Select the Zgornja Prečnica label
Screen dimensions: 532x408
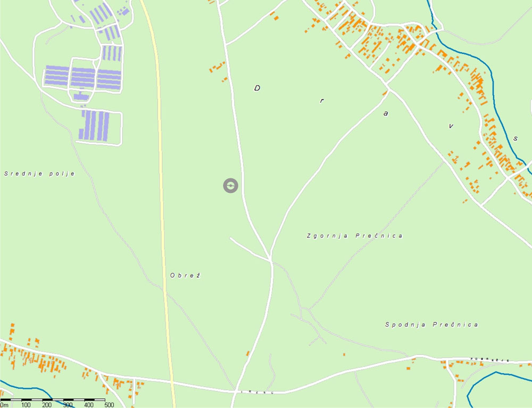(x=355, y=235)
